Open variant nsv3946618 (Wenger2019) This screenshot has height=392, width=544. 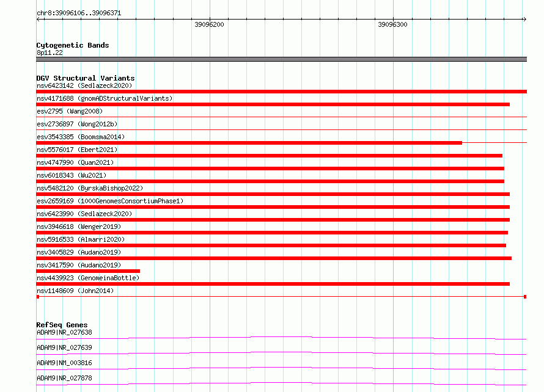(79, 227)
